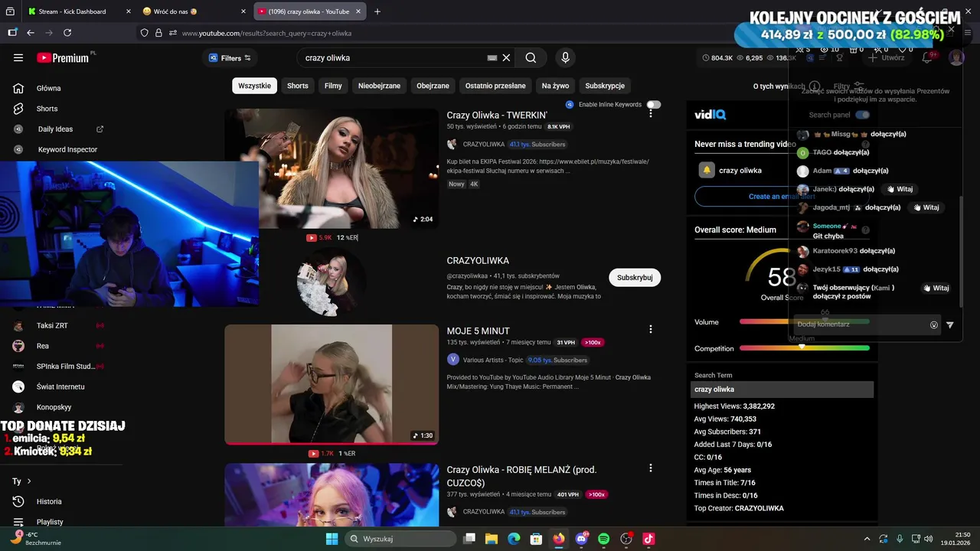Open Historia in the sidebar
The height and width of the screenshot is (551, 980).
point(49,501)
